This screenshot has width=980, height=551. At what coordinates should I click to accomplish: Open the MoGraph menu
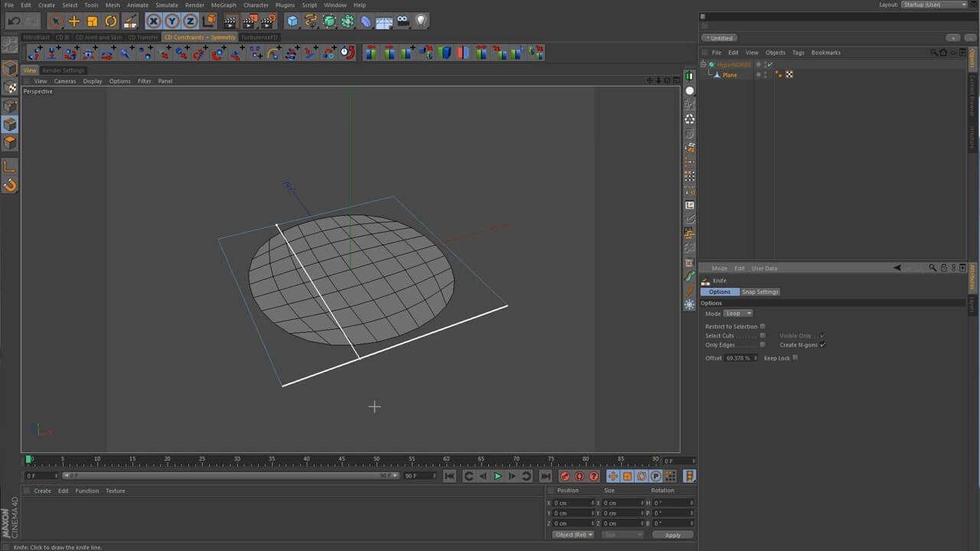point(224,5)
